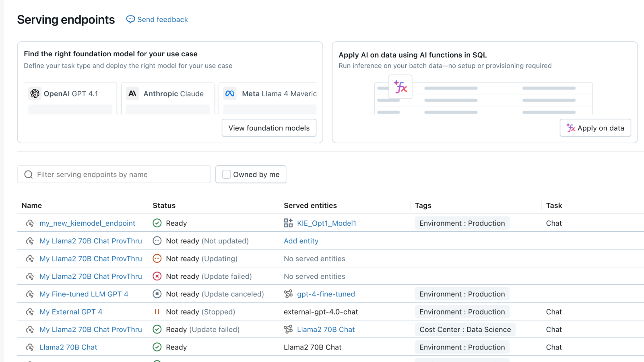This screenshot has height=362, width=644.
Task: Open the my_new_kiemodel_endpoint details
Action: point(87,223)
